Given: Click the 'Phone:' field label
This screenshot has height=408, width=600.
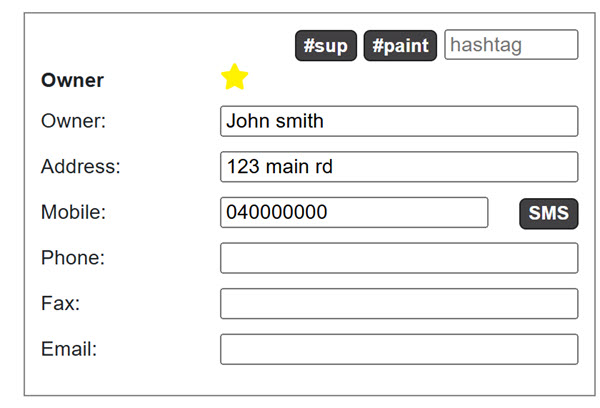Looking at the screenshot, I should click(x=73, y=258).
